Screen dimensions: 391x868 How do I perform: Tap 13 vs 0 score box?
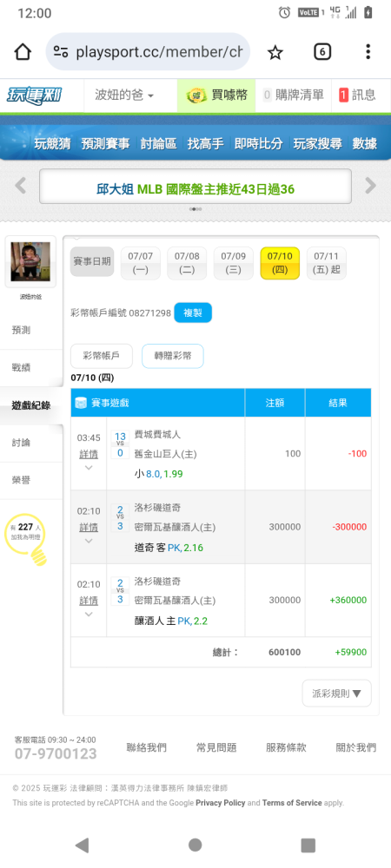pos(120,444)
